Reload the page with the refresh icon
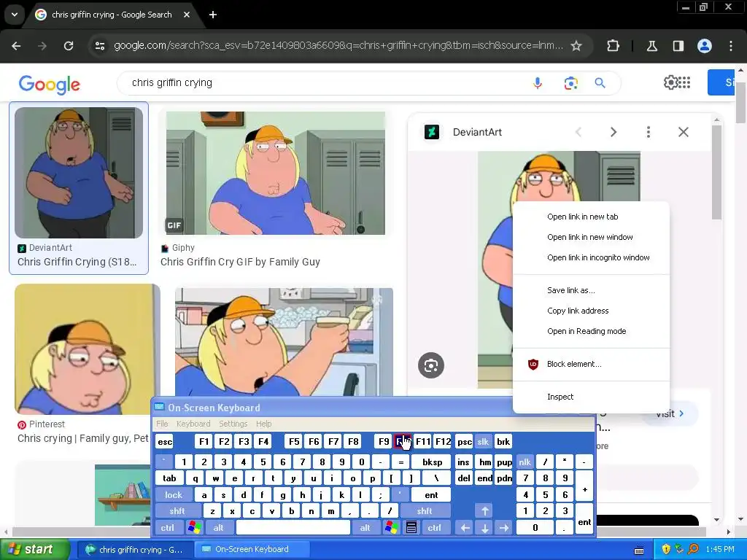This screenshot has width=747, height=560. pyautogui.click(x=69, y=46)
